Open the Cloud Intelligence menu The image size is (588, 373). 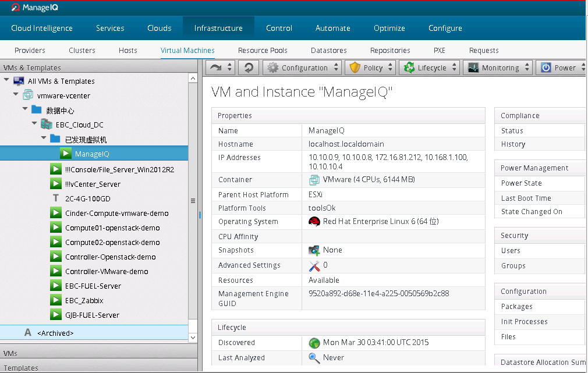(x=42, y=28)
